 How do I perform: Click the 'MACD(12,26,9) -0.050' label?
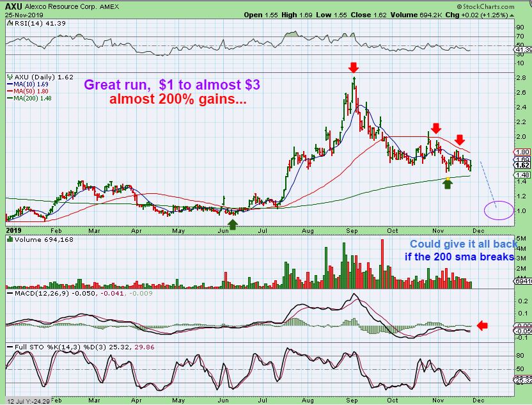[55, 293]
